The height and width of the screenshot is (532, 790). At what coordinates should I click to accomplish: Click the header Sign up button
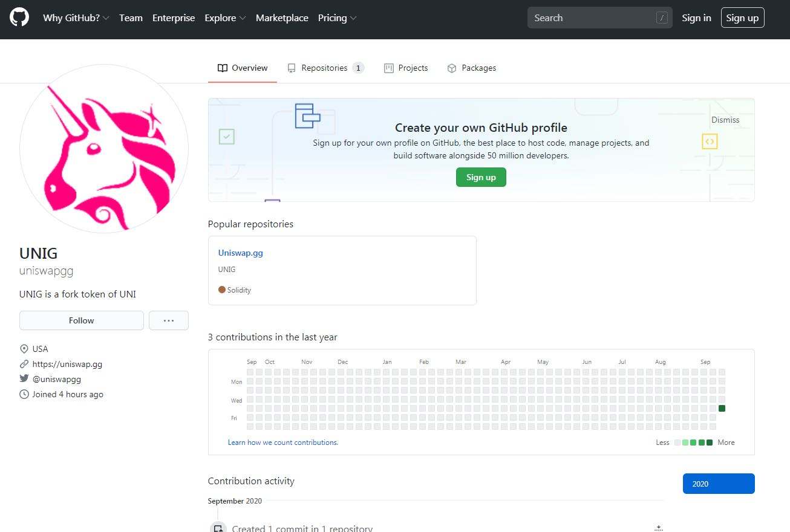(742, 18)
